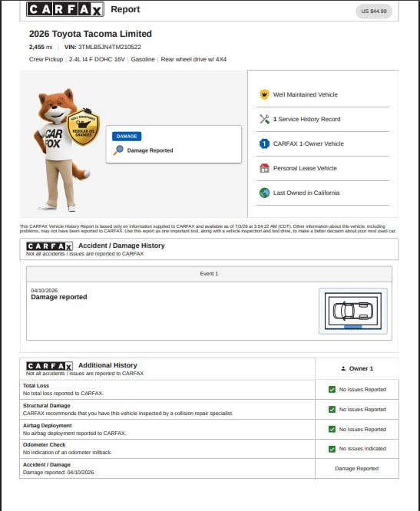Screen dimensions: 420x511
Task: Click the US $44.99 price badge
Action: click(x=374, y=11)
